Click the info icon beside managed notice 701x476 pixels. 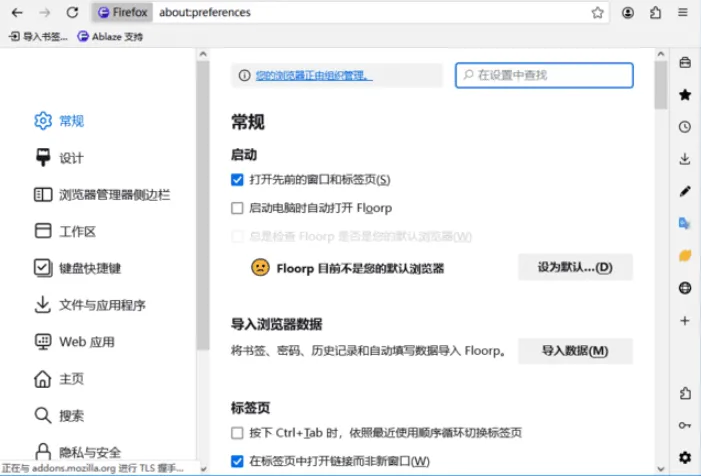(244, 75)
